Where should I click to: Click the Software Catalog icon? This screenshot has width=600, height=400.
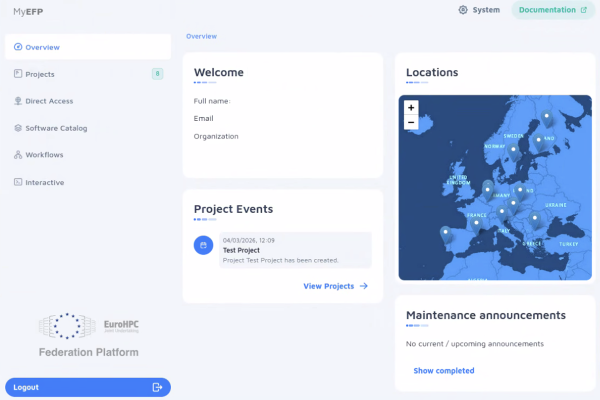point(18,128)
